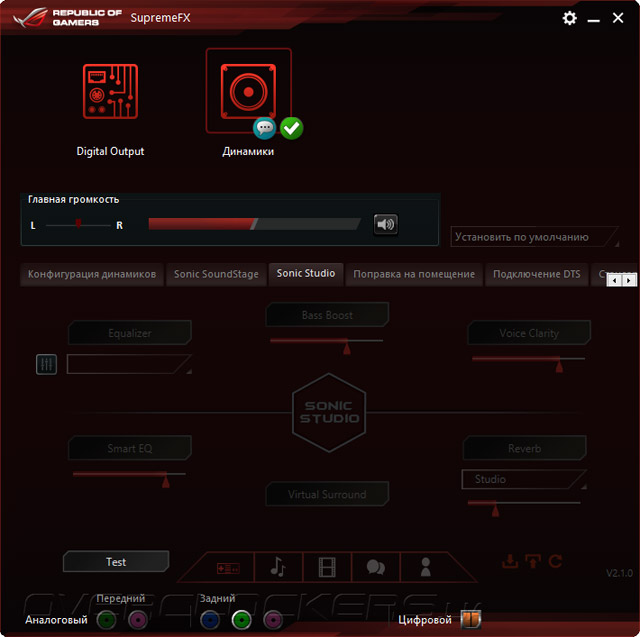Select the chat bubbles communication preset icon
This screenshot has width=640, height=637.
376,567
